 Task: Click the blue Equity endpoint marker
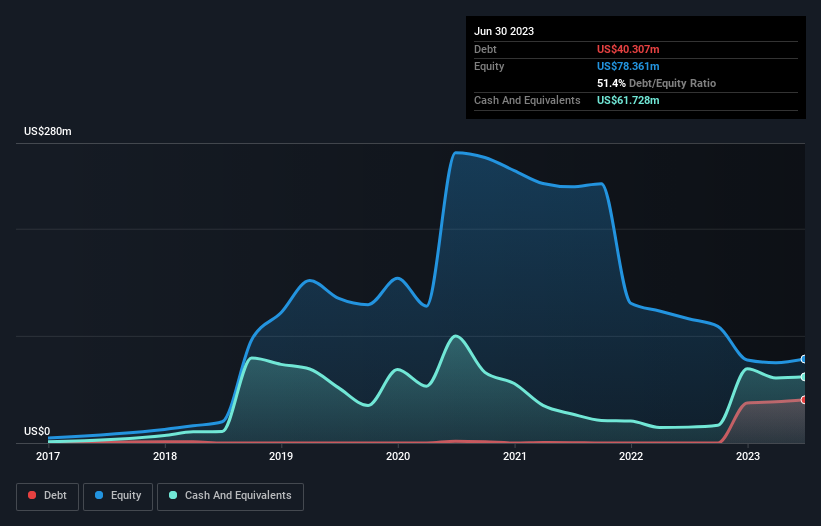pyautogui.click(x=804, y=359)
